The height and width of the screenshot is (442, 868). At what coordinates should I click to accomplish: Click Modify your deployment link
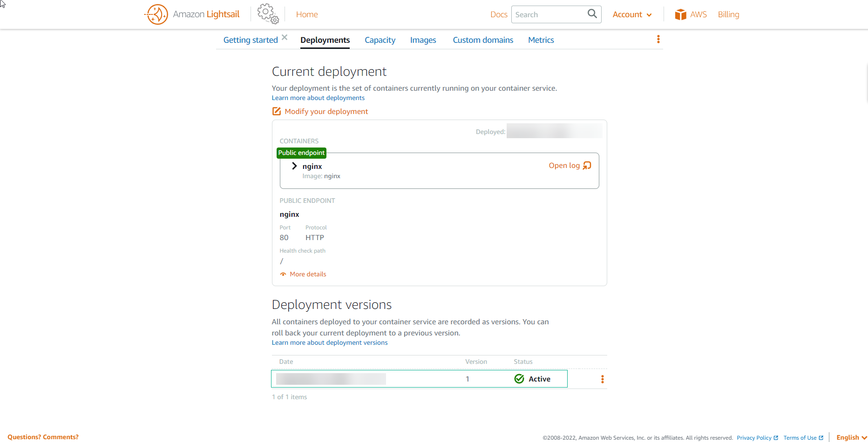tap(326, 111)
